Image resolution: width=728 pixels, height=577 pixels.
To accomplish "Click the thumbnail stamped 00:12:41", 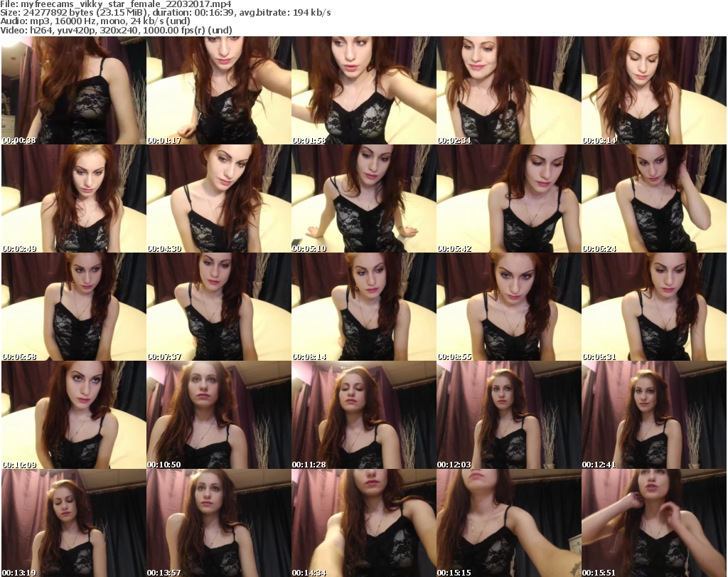I will click(x=654, y=415).
